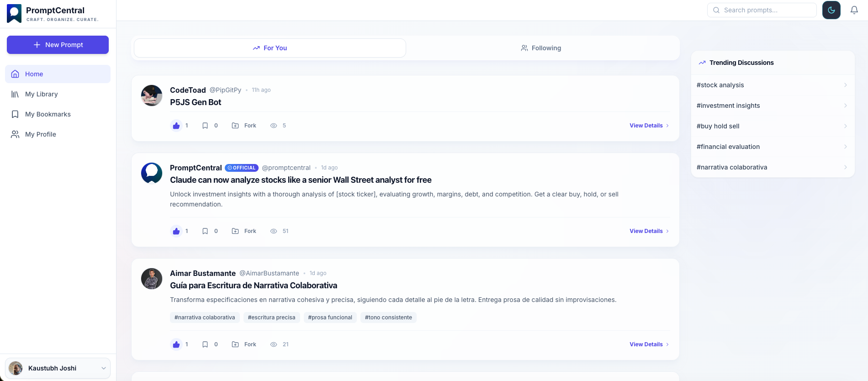Open My Bookmarks from the sidebar
This screenshot has width=868, height=381.
point(48,114)
